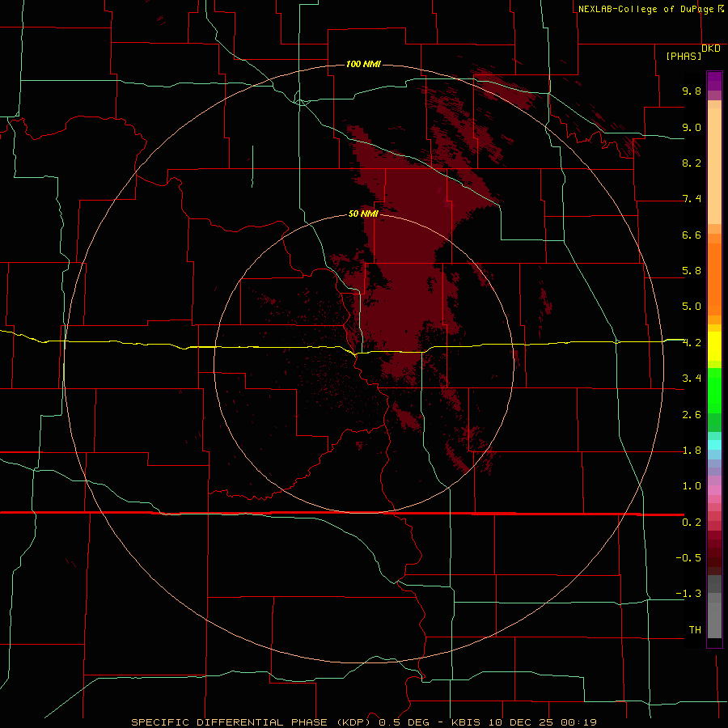This screenshot has height=728, width=728.
Task: Click the -1.3 value on the scale
Action: [x=688, y=594]
